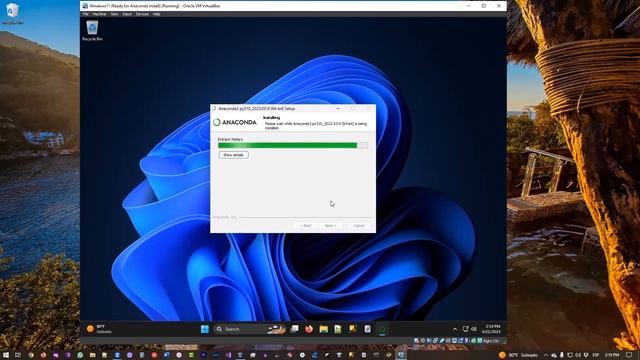The image size is (640, 360).
Task: Click the VirtualBox icon on the host taskbar
Action: tap(401, 355)
